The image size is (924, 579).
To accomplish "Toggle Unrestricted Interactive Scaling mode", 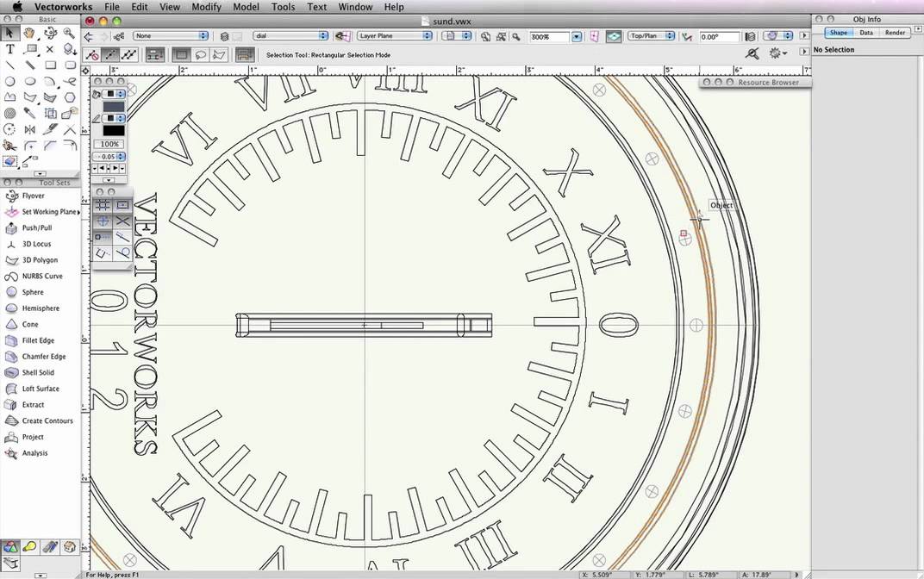I will [x=129, y=55].
